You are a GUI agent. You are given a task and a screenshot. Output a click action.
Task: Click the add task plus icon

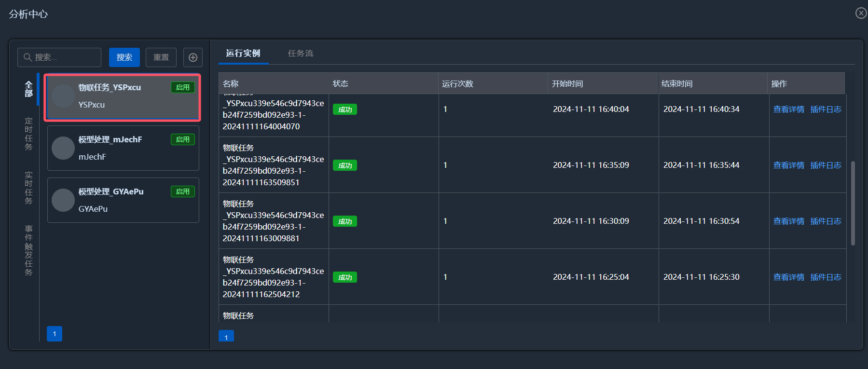coord(193,57)
